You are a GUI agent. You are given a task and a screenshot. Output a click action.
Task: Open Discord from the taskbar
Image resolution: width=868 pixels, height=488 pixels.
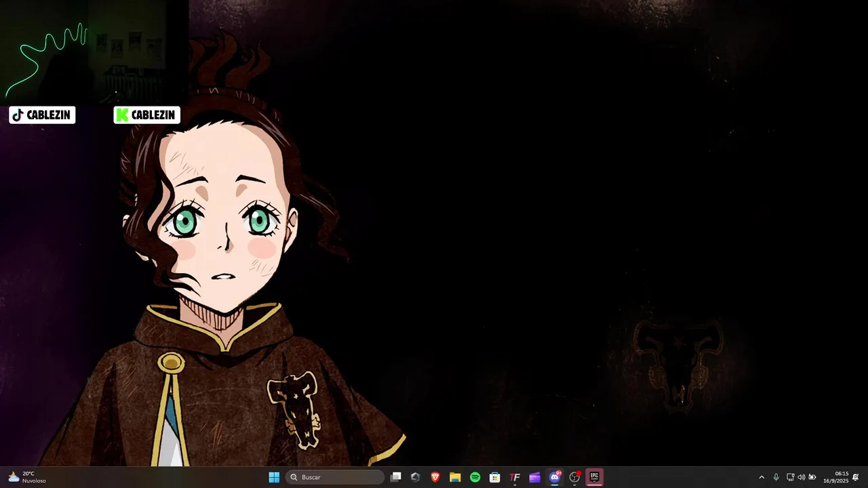[555, 477]
